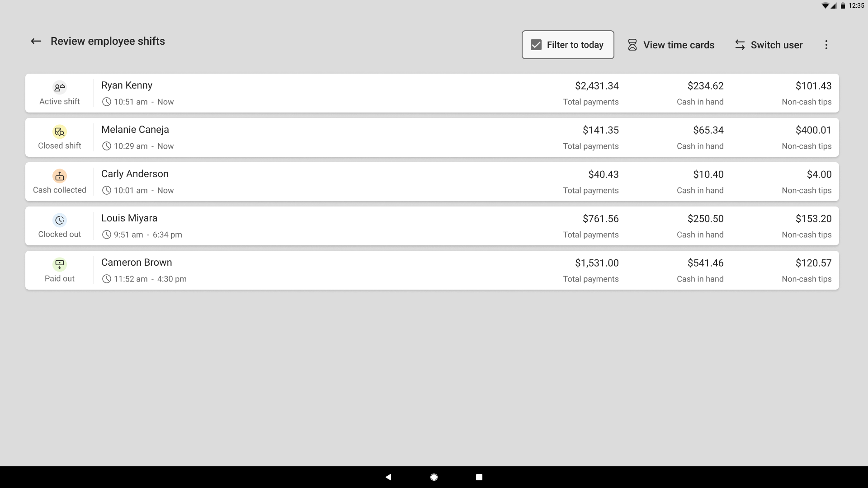Tap the Android recent apps square button

coord(479,477)
